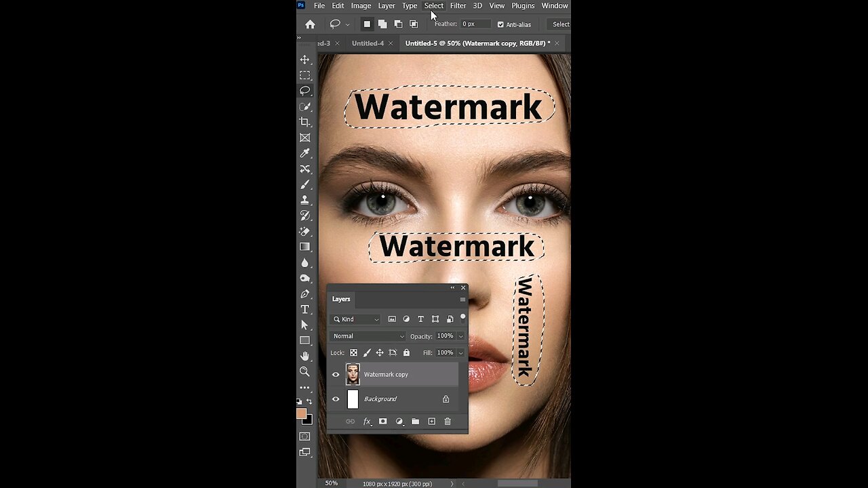Select the History Brush tool

click(305, 216)
